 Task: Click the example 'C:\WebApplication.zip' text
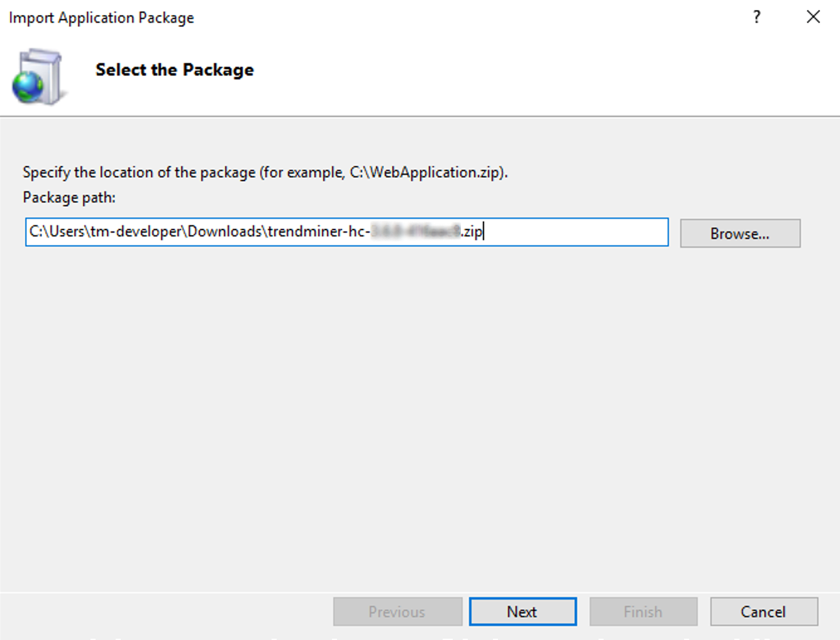425,172
